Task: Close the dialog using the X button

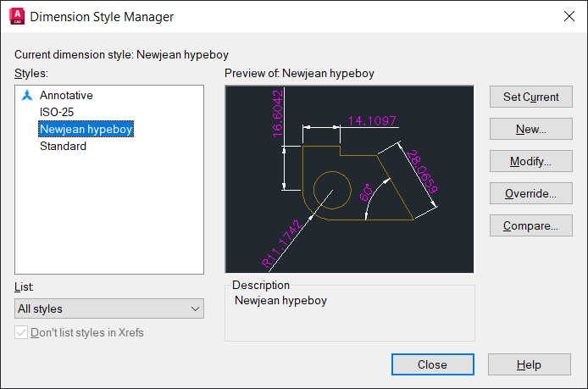Action: (569, 16)
